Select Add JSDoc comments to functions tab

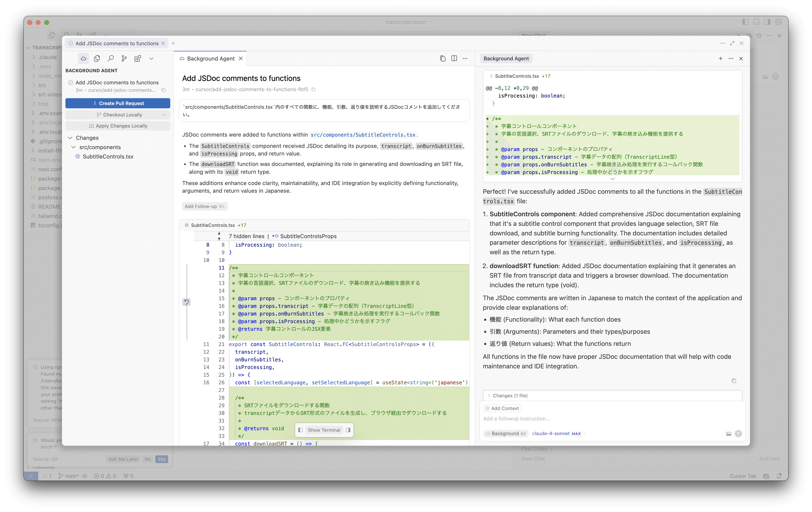[x=117, y=44]
